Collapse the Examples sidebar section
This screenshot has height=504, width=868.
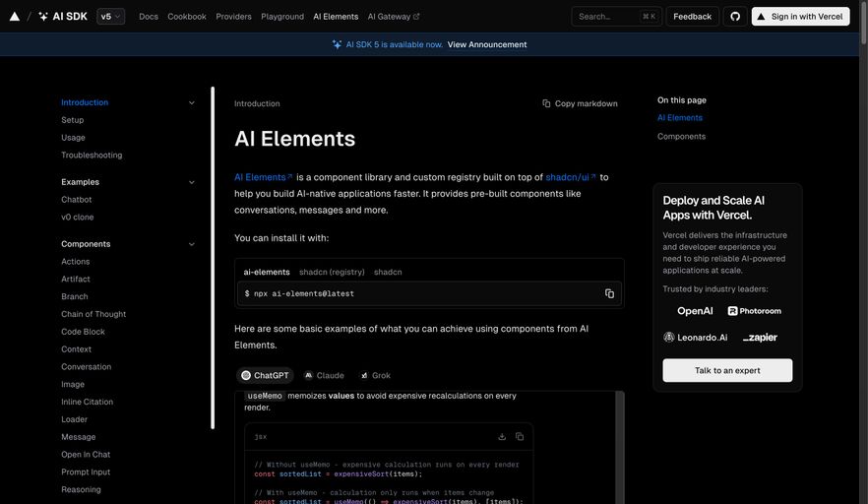[x=192, y=182]
